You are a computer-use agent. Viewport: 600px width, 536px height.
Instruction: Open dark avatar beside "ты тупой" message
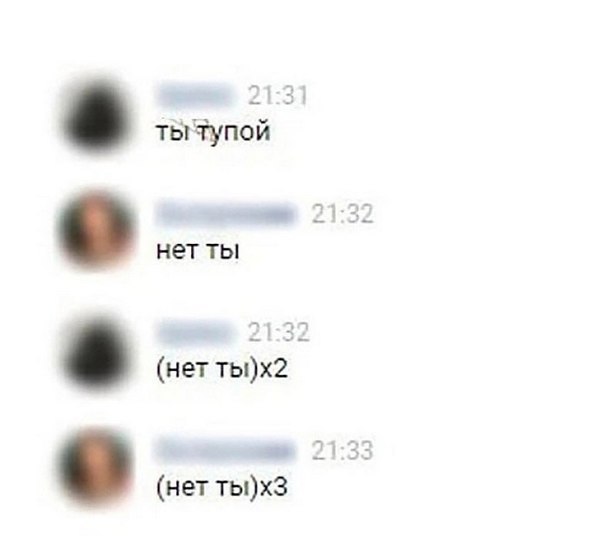pyautogui.click(x=97, y=115)
